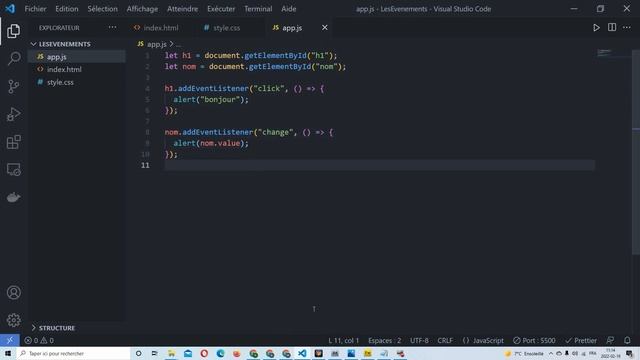Screen dimensions: 640x360
Task: Open the Terminal menu
Action: pos(258,9)
